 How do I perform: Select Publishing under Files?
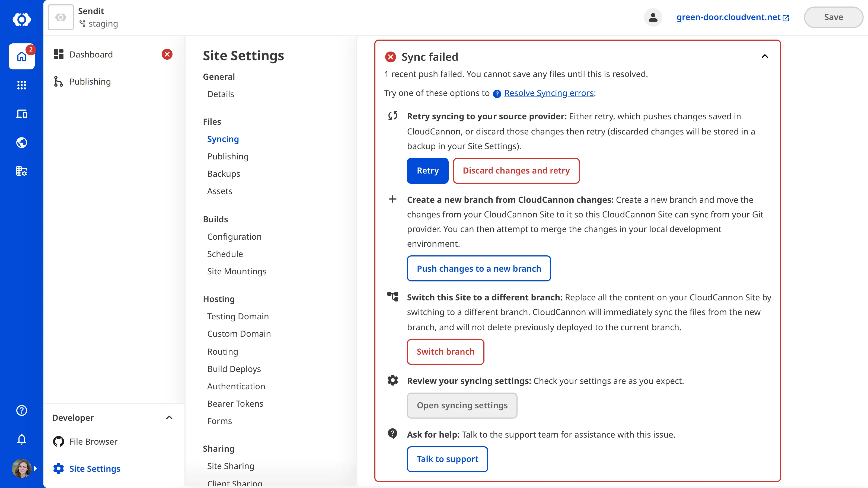pyautogui.click(x=228, y=156)
